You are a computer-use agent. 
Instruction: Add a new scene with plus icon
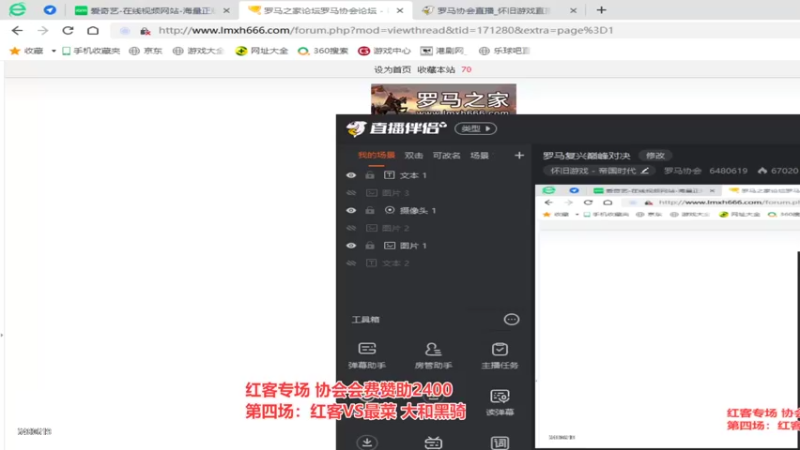519,155
